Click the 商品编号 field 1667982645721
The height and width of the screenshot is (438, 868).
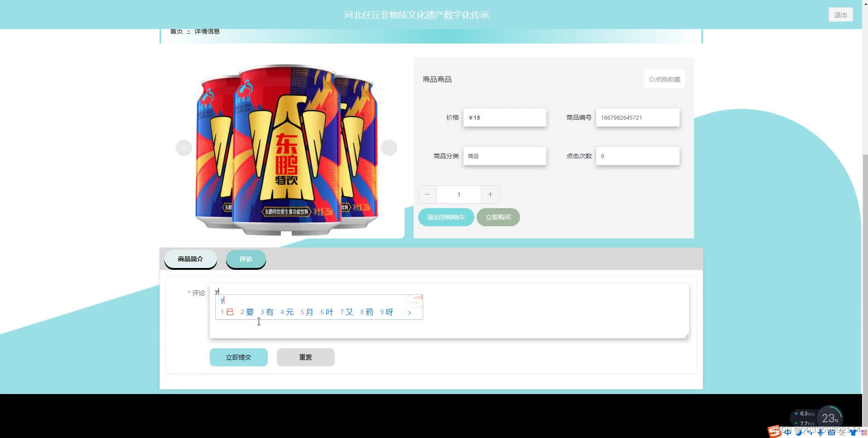637,117
